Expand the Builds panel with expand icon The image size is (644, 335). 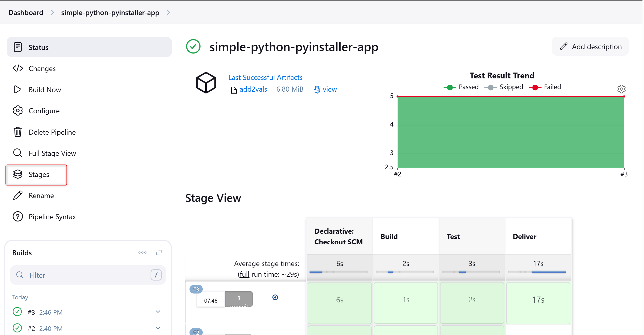(159, 253)
